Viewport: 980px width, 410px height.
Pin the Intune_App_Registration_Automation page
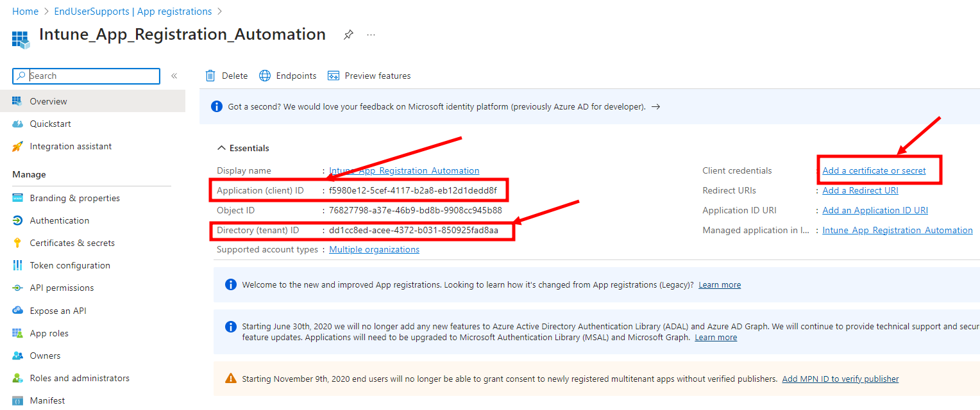(x=348, y=35)
